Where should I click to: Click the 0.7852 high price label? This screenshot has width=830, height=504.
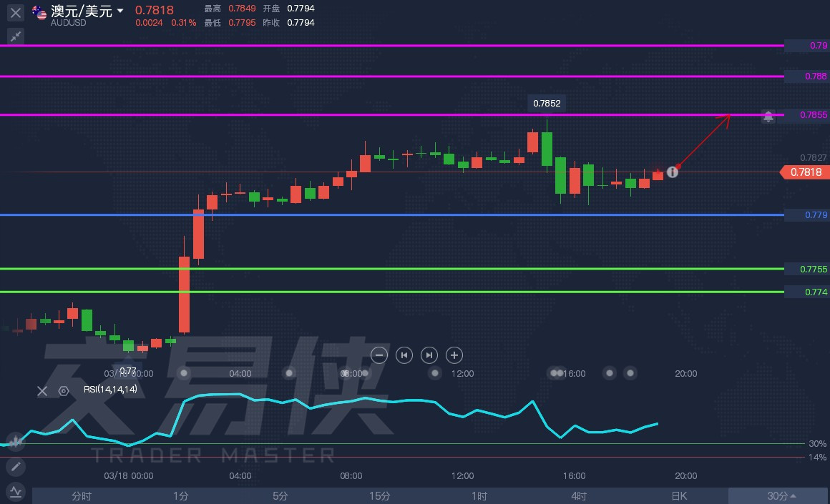pyautogui.click(x=547, y=103)
